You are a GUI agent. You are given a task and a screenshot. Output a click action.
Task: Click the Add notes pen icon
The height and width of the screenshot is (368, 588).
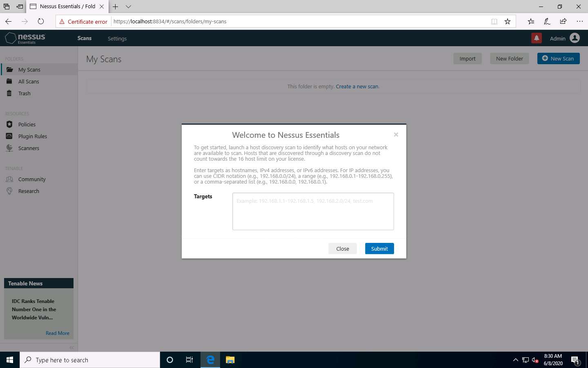(x=547, y=21)
